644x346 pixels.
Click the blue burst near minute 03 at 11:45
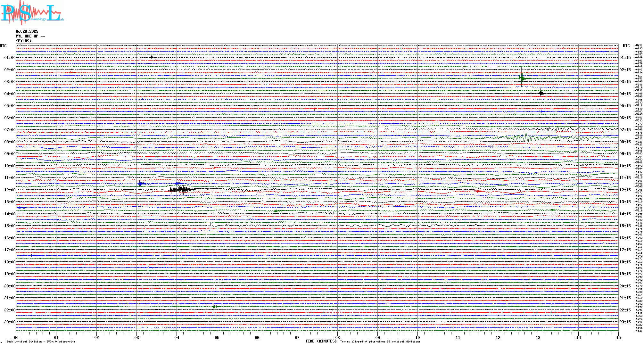pyautogui.click(x=141, y=184)
